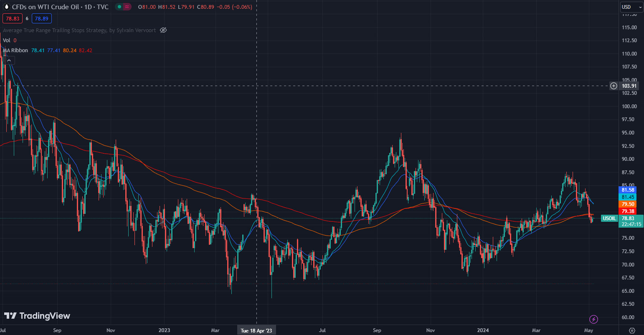Click the blue buy price button 78.89
Viewport: 644px width, 335px height.
[41, 18]
